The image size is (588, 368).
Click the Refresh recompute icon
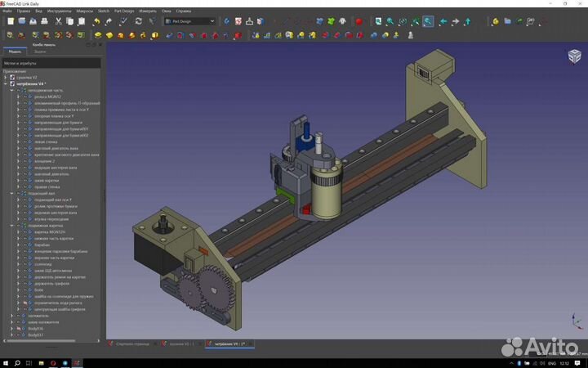click(139, 21)
